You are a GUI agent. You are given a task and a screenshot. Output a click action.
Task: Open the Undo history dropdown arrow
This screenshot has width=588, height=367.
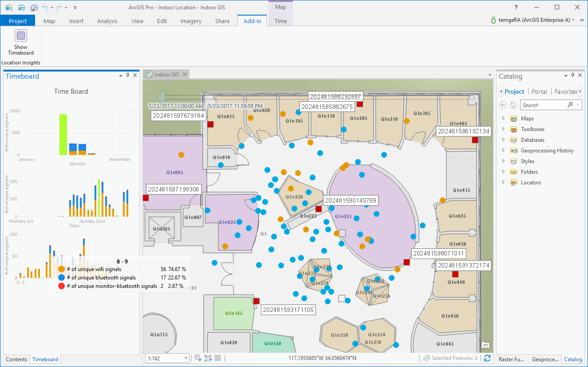coord(51,8)
